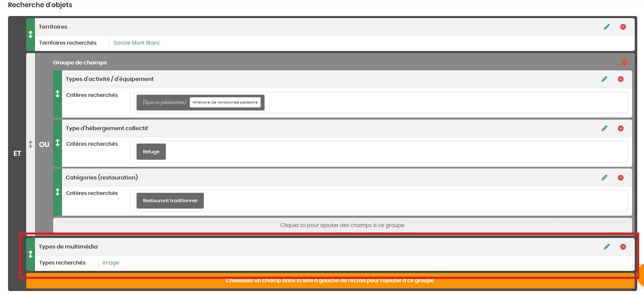
Task: Click Territoires move handle arrow
Action: (30, 35)
